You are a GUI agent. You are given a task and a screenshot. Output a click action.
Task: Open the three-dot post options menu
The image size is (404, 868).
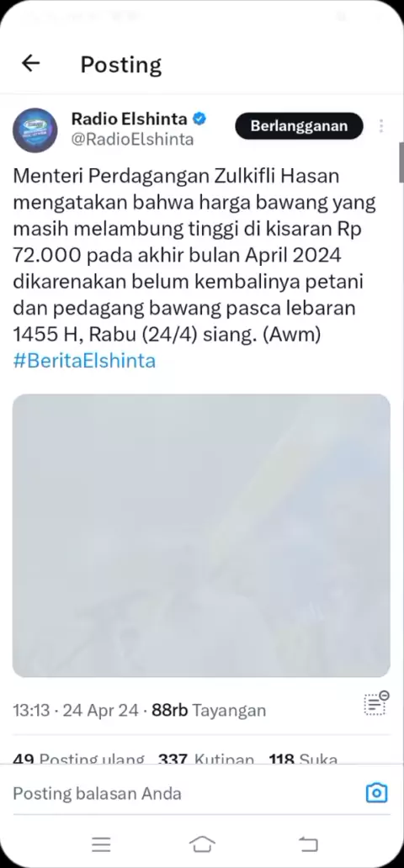point(381,126)
